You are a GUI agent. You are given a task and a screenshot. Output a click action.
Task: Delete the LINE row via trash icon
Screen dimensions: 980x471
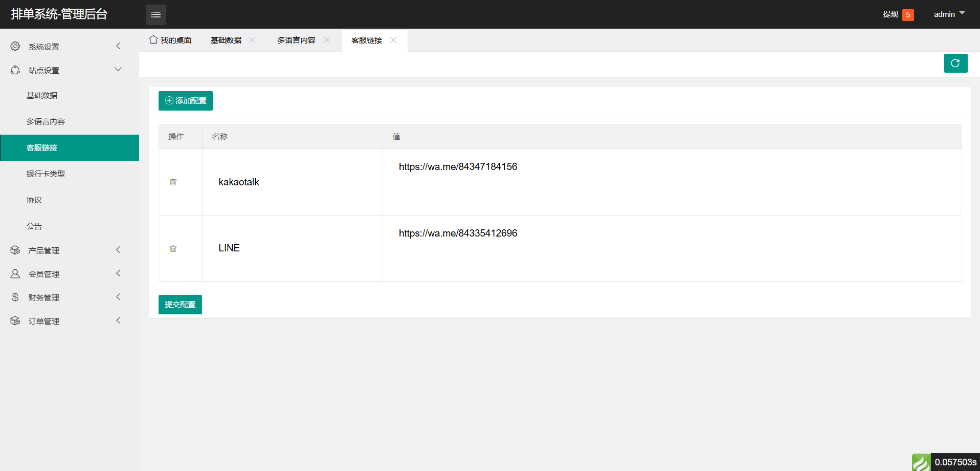coord(173,248)
